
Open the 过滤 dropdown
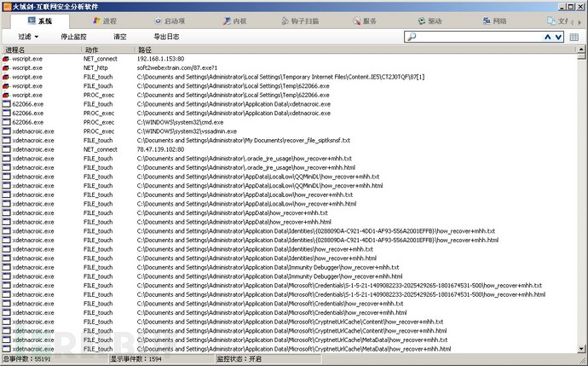tap(28, 37)
